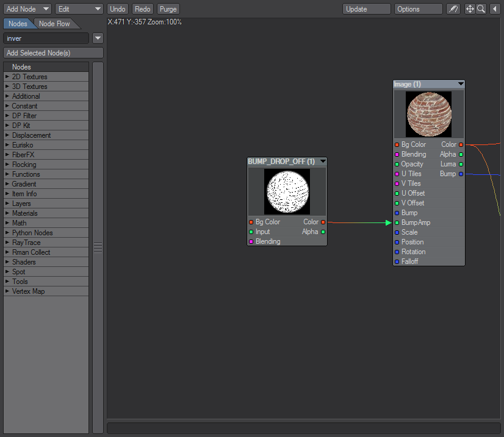Click the node list vertical scrollbar handle

(98, 247)
